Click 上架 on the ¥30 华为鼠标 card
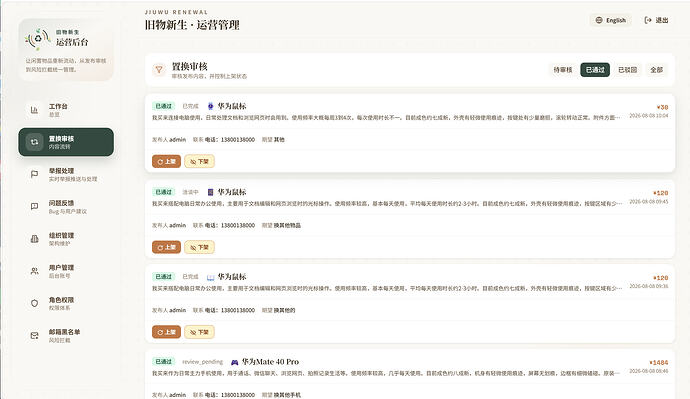690x399 pixels. [166, 161]
